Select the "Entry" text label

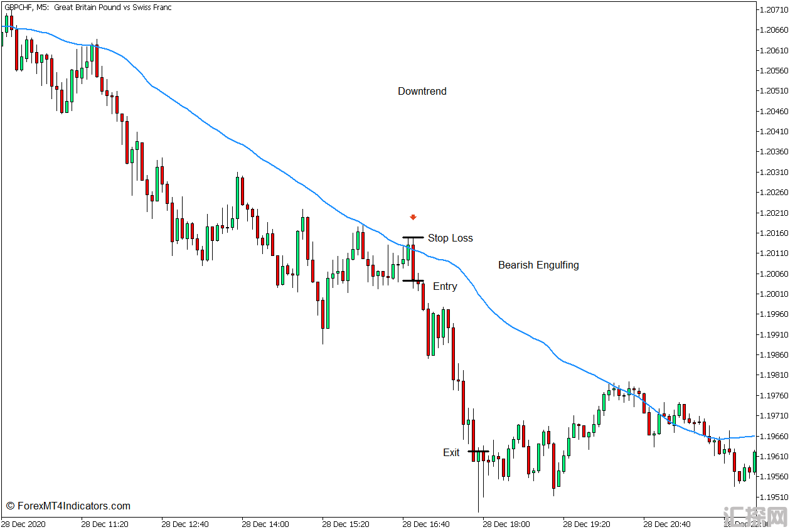coord(445,287)
